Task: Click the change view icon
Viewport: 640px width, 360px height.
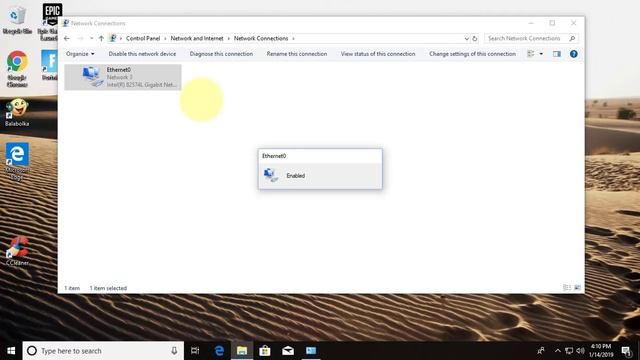Action: coord(531,54)
